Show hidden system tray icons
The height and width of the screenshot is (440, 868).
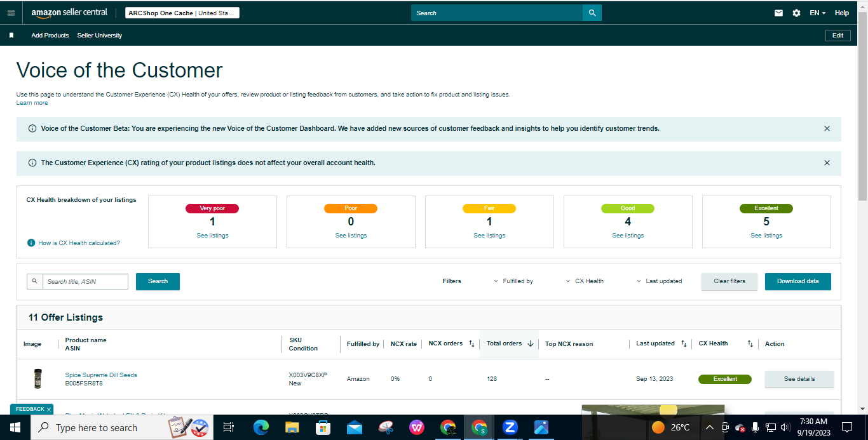point(709,427)
